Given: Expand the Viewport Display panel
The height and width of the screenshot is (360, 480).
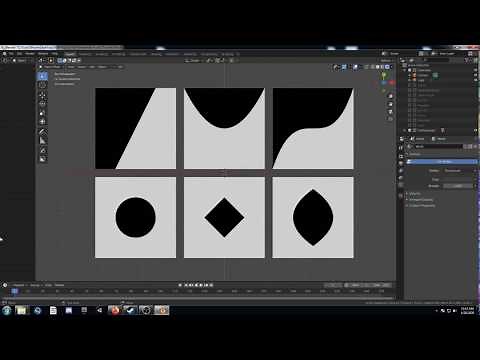Looking at the screenshot, I should coord(421,200).
